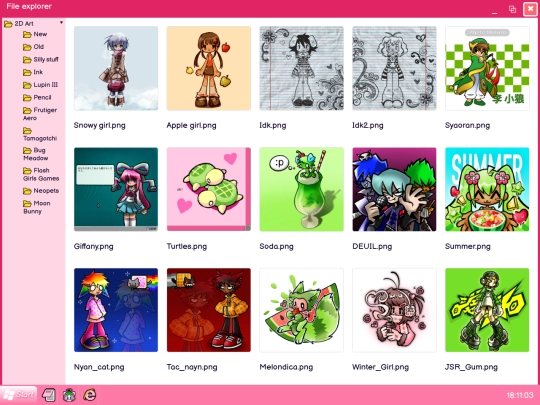Open the Melondica.png thumbnail
The image size is (540, 405).
click(301, 310)
